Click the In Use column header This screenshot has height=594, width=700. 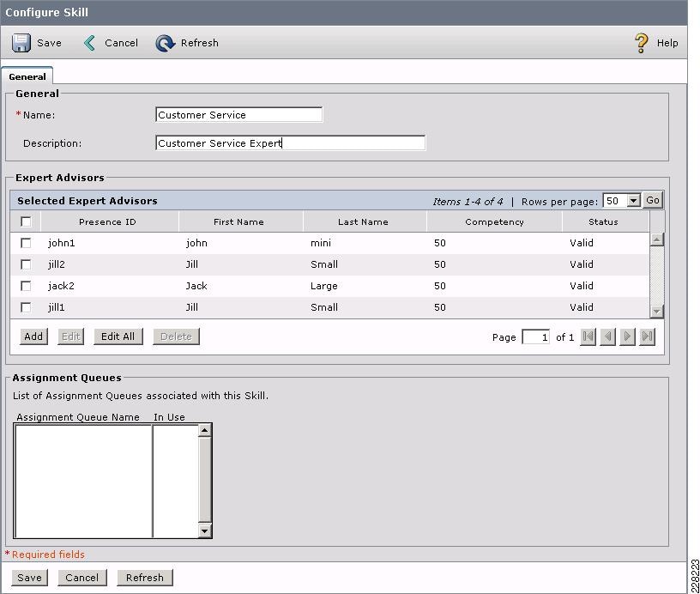point(169,417)
